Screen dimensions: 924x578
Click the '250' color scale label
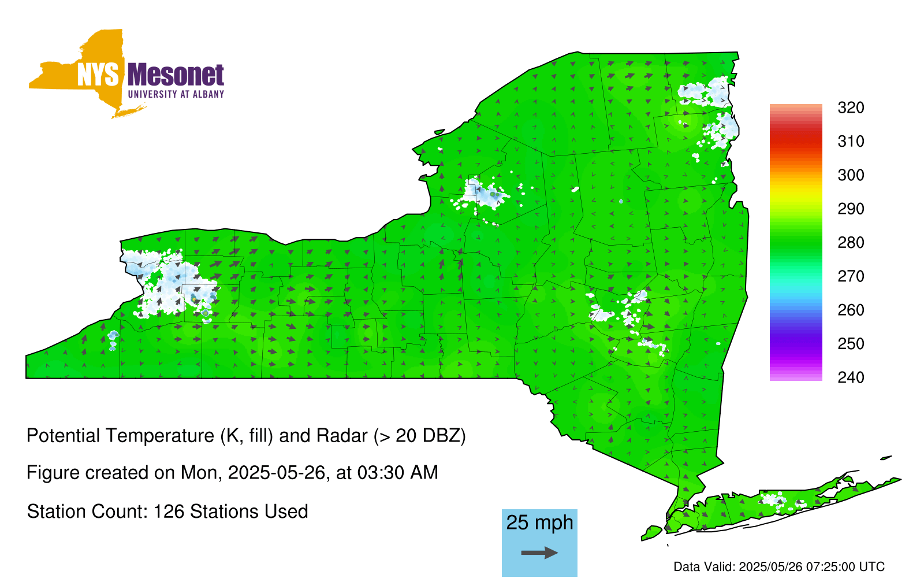(851, 343)
